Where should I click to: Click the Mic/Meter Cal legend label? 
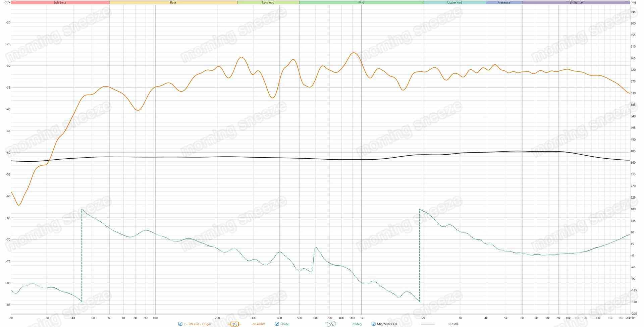[x=387, y=324]
